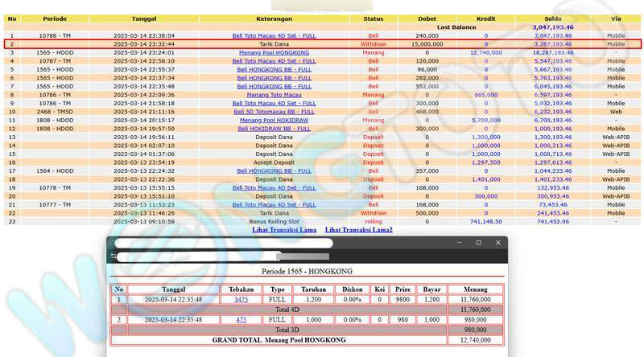This screenshot has height=357, width=644.
Task: Click the Lihat Transaksi Lama link
Action: 284,230
